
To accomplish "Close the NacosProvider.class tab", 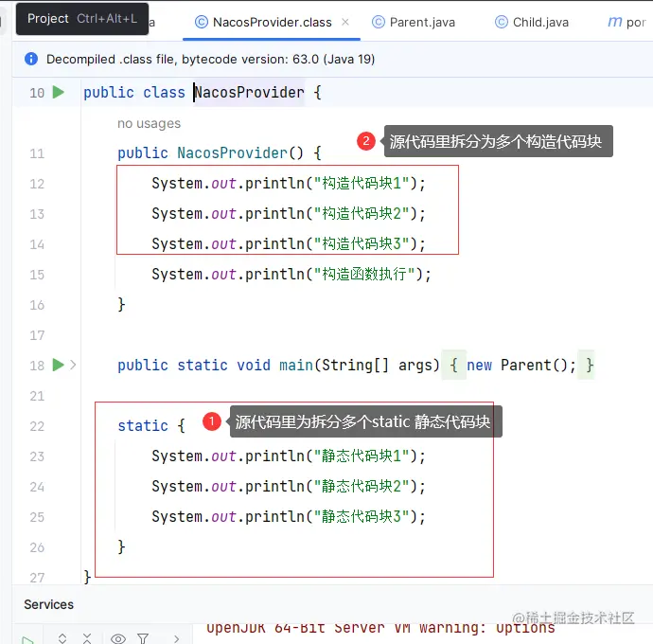I will pos(345,22).
